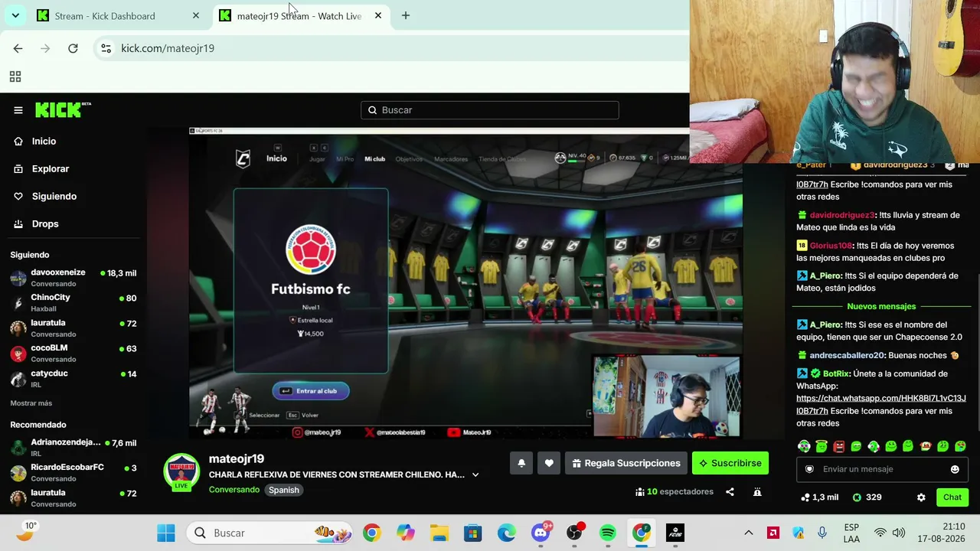The height and width of the screenshot is (551, 980).
Task: Click the stream video player
Action: (465, 283)
